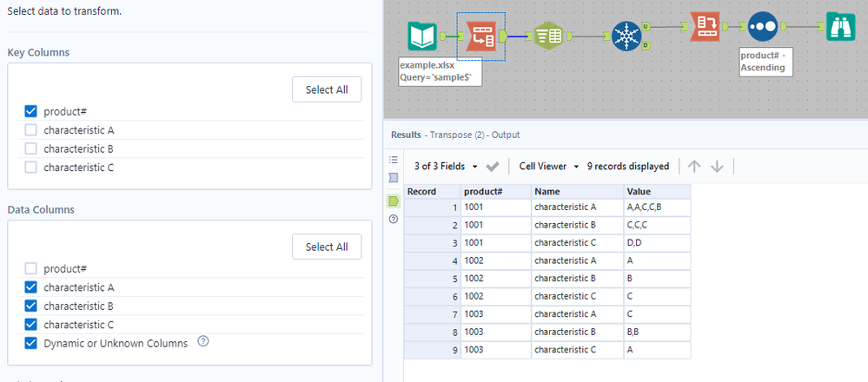Select the Input Data tool reading example.xlsx

point(422,36)
